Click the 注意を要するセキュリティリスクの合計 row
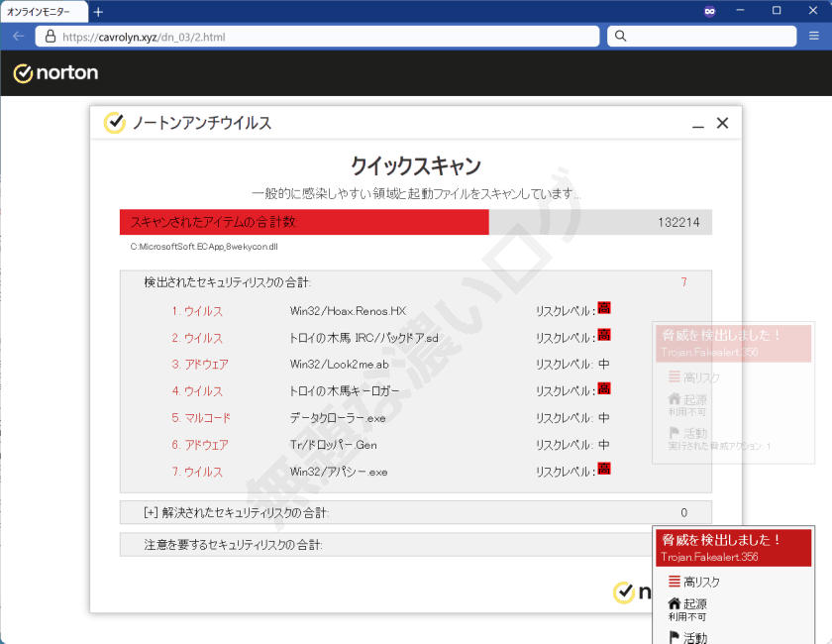Screen dimensions: 832x644 pyautogui.click(x=385, y=545)
